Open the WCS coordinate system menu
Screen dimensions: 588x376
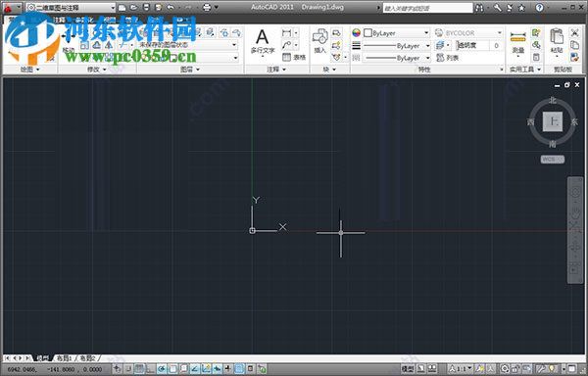(553, 160)
